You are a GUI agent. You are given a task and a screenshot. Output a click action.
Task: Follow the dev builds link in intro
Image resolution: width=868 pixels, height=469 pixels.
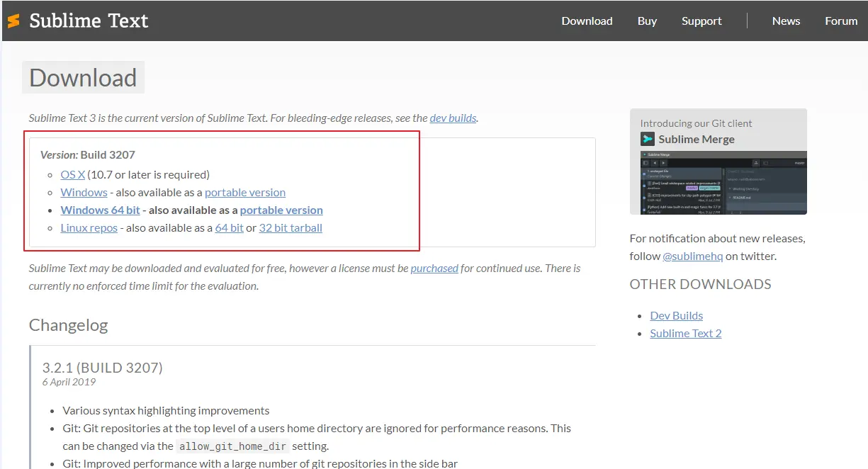(453, 118)
